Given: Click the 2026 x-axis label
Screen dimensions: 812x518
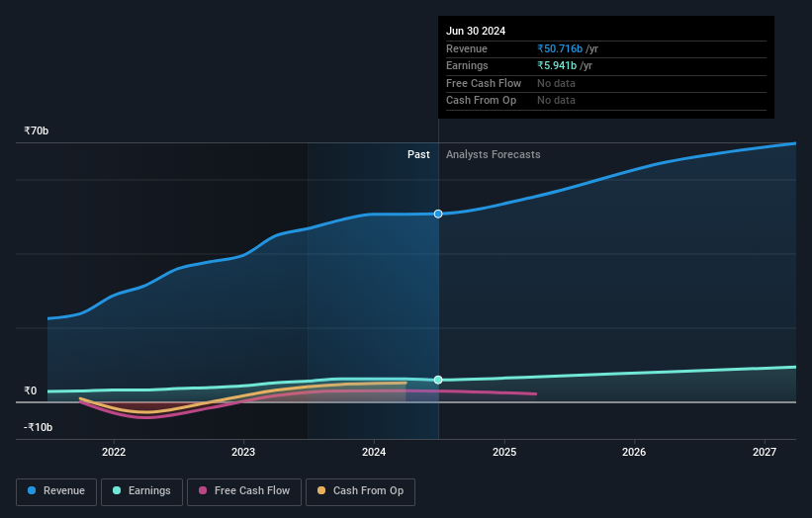Looking at the screenshot, I should [634, 453].
